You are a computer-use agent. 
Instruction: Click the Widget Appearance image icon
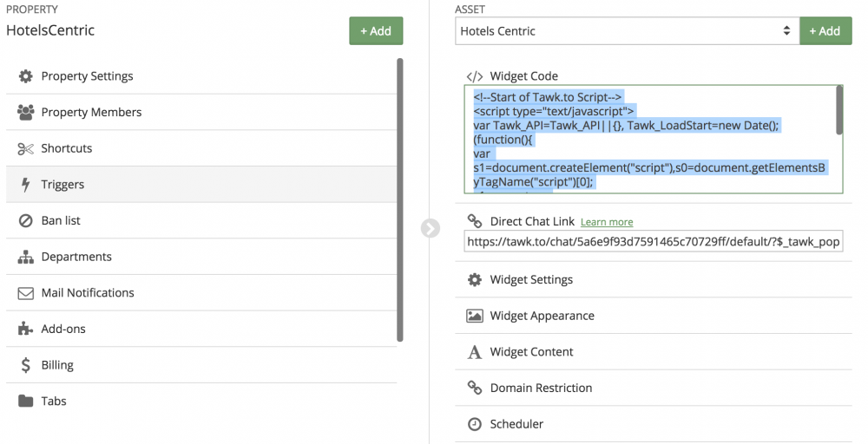[475, 316]
